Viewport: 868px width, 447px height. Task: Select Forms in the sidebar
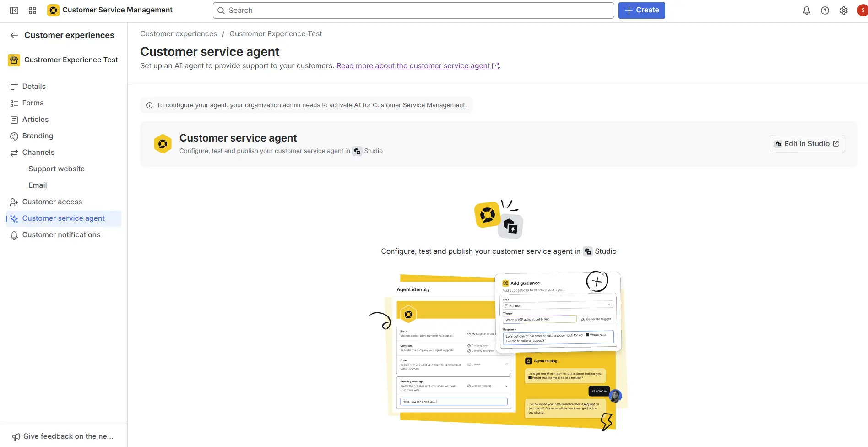33,103
